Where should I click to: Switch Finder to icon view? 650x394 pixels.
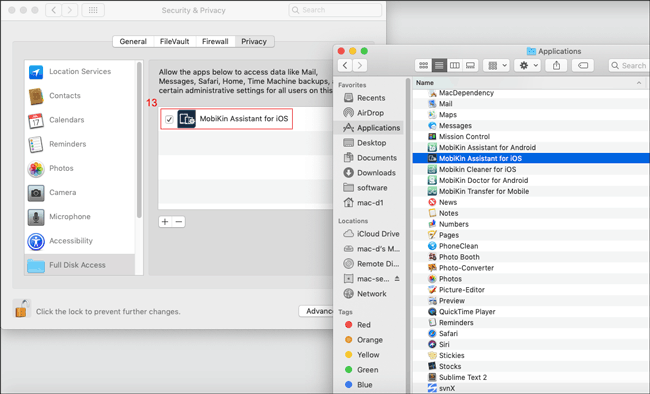point(423,65)
